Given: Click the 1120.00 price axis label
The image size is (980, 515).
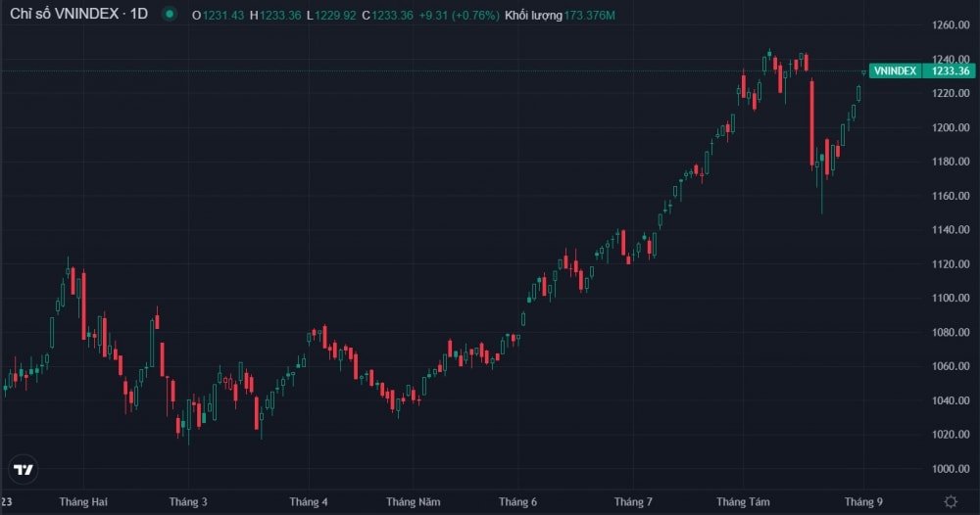Looking at the screenshot, I should (x=951, y=264).
